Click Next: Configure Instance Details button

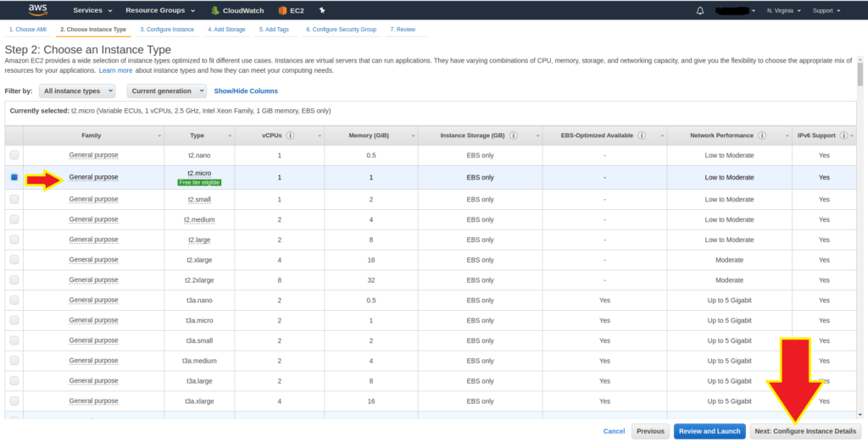pos(804,431)
